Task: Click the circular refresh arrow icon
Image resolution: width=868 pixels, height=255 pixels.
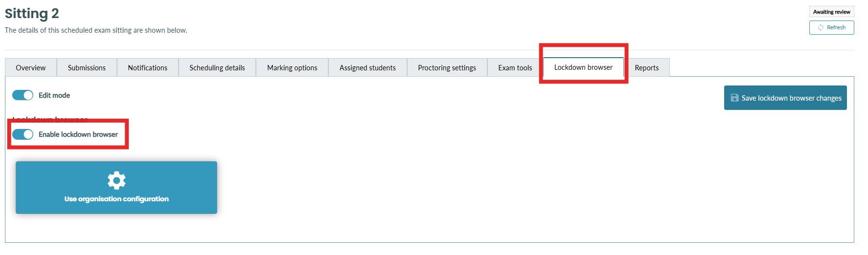Action: (x=821, y=28)
